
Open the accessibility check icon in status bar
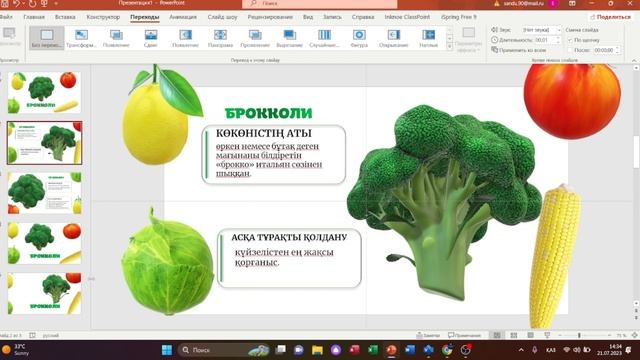pyautogui.click(x=32, y=335)
